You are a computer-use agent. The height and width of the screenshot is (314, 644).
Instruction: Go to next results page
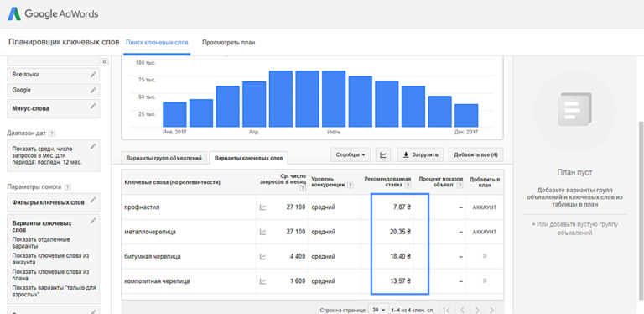477,310
